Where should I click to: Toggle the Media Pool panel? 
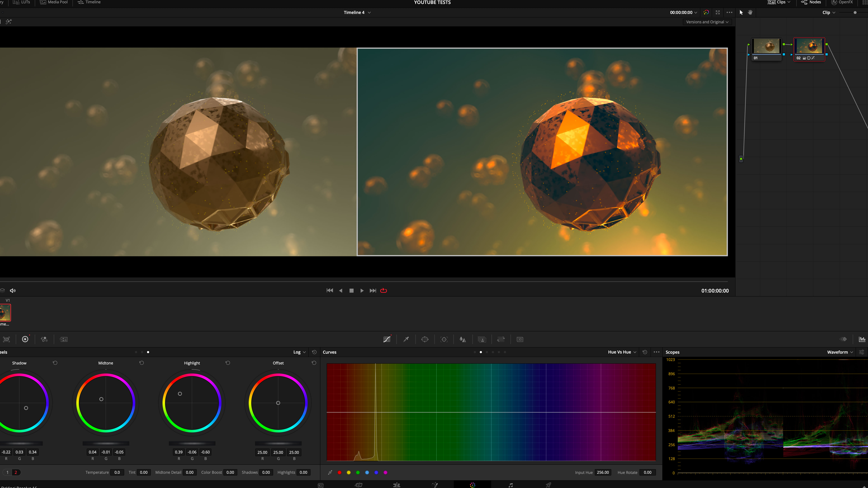tap(54, 2)
